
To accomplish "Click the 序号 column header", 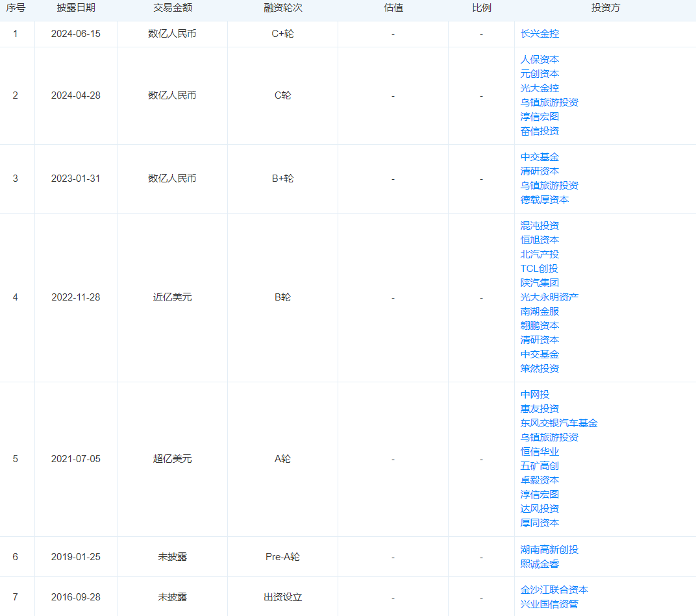I will click(16, 8).
